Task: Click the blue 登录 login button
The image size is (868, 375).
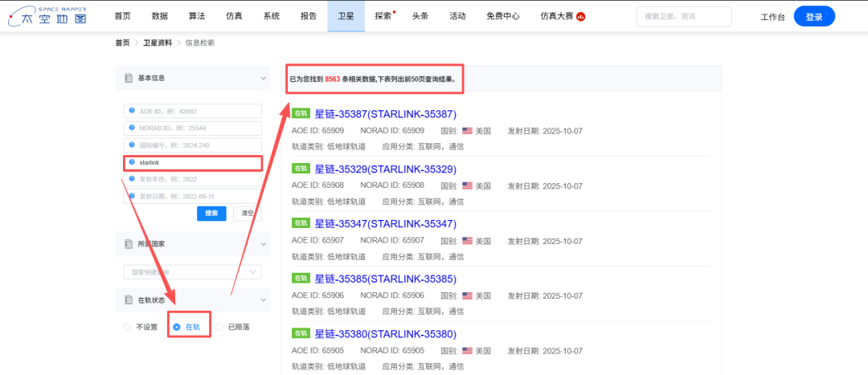Action: click(x=813, y=16)
